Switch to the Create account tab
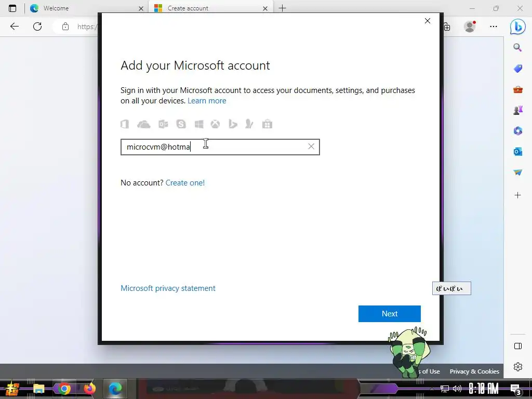 click(x=210, y=8)
